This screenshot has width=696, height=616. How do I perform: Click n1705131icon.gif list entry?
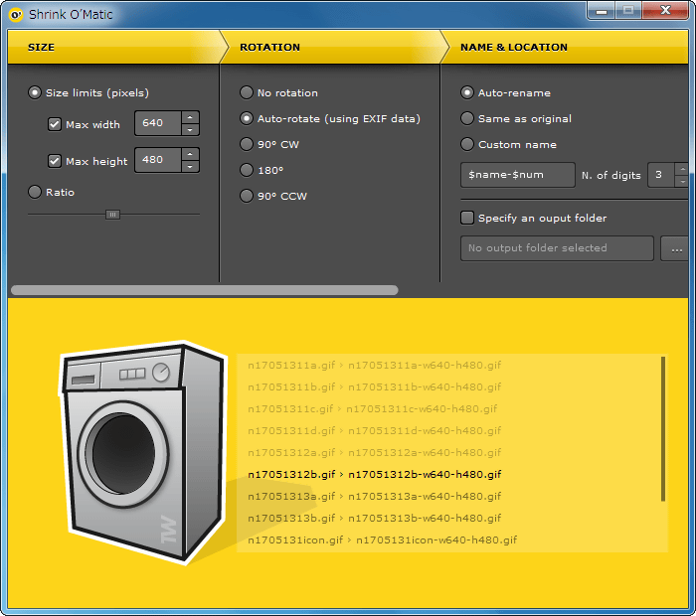[382, 539]
